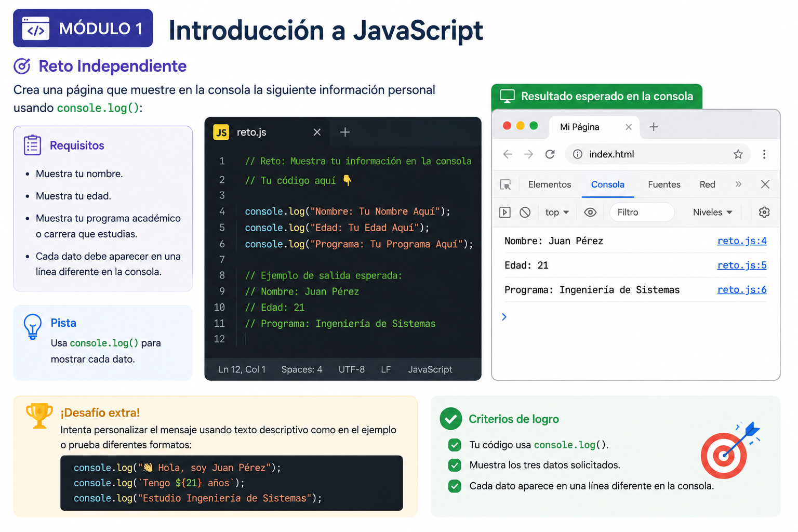This screenshot has height=532, width=798.
Task: Expand the Niveles log level dropdown
Action: [x=713, y=212]
